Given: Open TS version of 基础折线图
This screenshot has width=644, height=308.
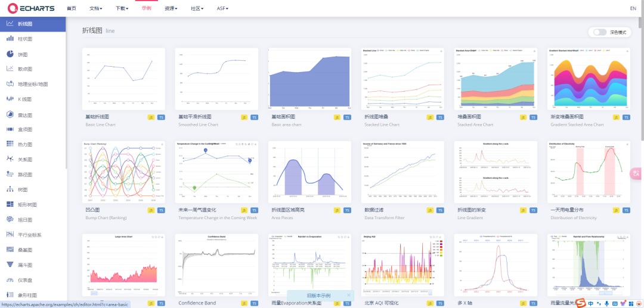Looking at the screenshot, I should click(161, 117).
